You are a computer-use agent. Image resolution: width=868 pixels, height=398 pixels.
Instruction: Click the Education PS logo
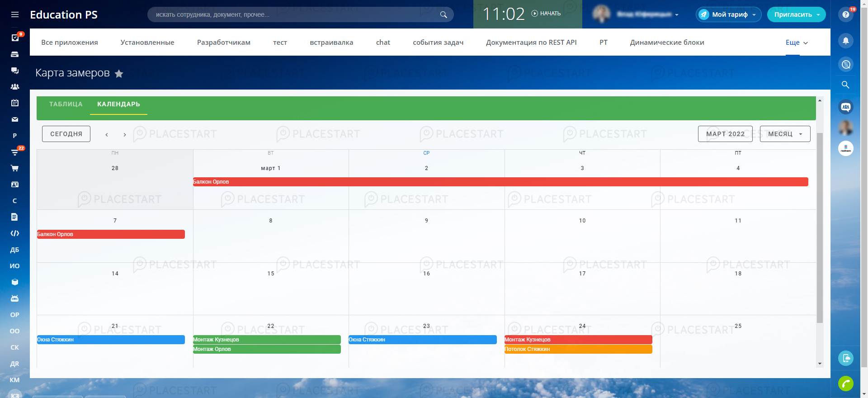coord(64,14)
